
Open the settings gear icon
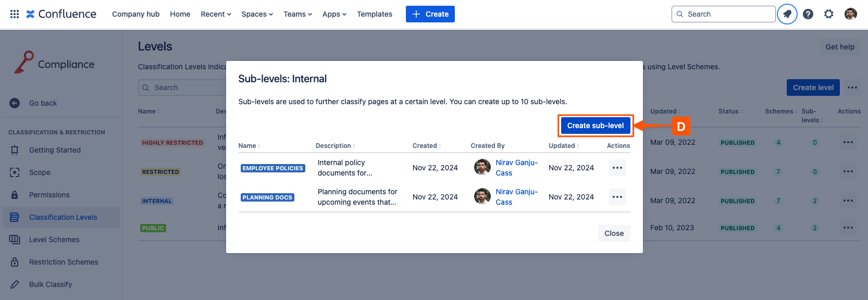tap(828, 14)
